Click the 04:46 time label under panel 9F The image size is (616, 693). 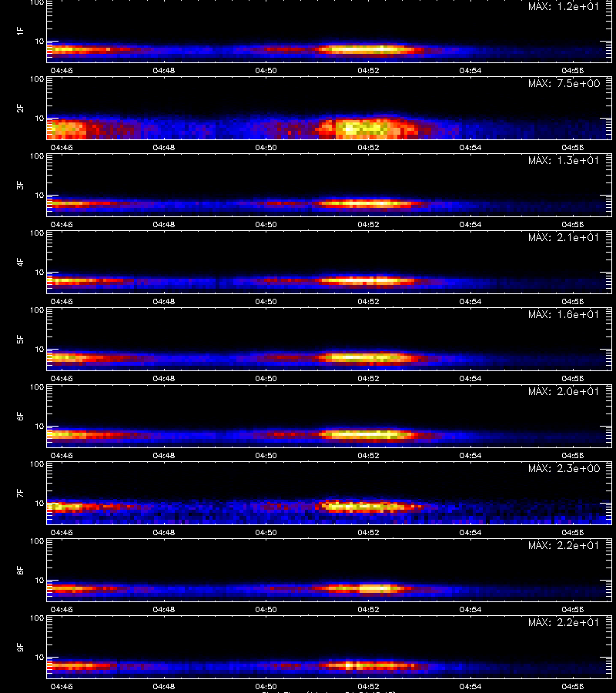[62, 686]
